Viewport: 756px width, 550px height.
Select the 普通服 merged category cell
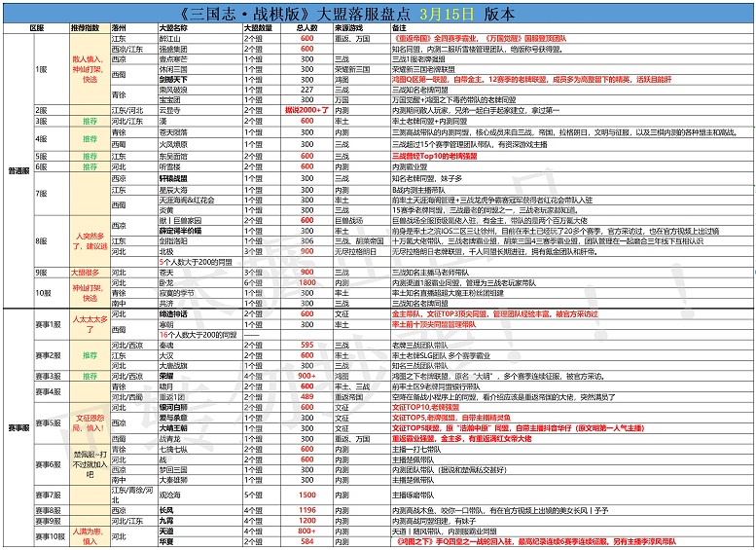click(x=18, y=169)
